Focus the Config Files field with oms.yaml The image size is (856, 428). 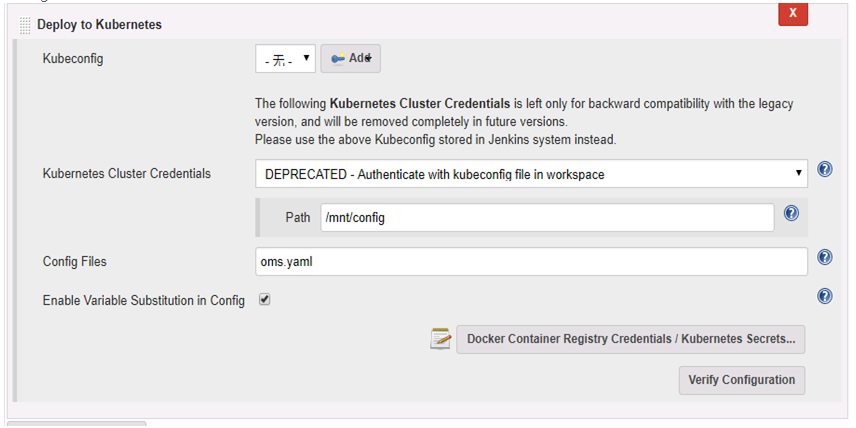click(531, 261)
